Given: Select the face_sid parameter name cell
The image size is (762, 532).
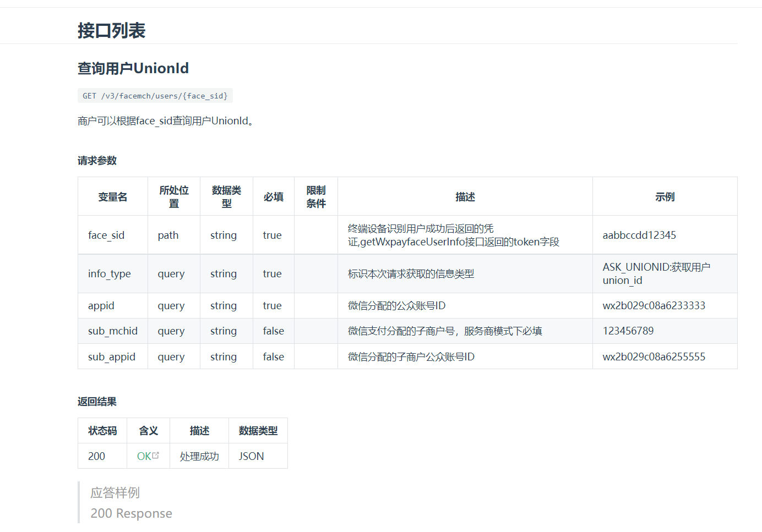Looking at the screenshot, I should point(113,235).
